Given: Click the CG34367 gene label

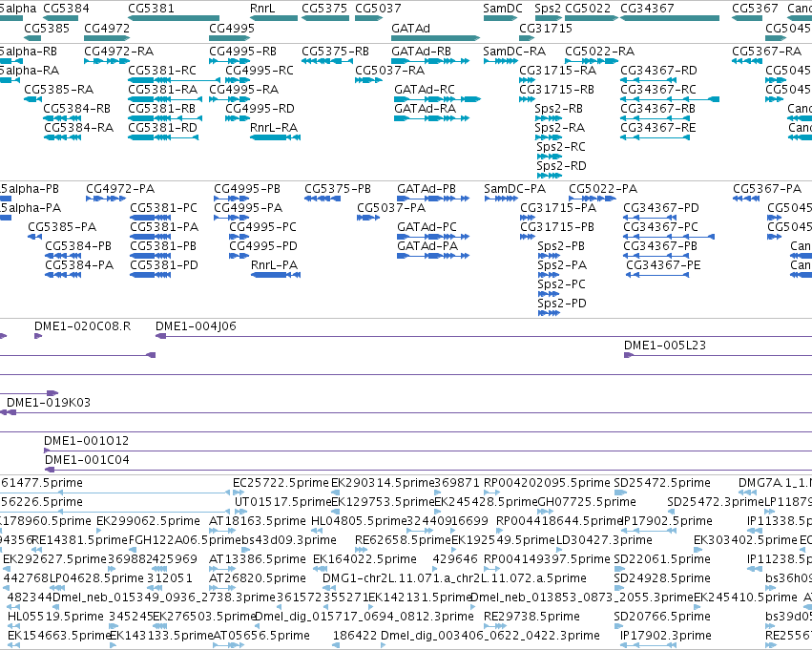Looking at the screenshot, I should coord(647,9).
